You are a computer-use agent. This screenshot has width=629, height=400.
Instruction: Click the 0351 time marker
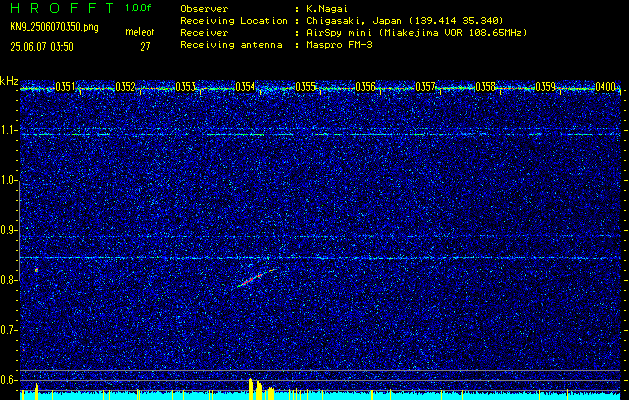[x=65, y=87]
